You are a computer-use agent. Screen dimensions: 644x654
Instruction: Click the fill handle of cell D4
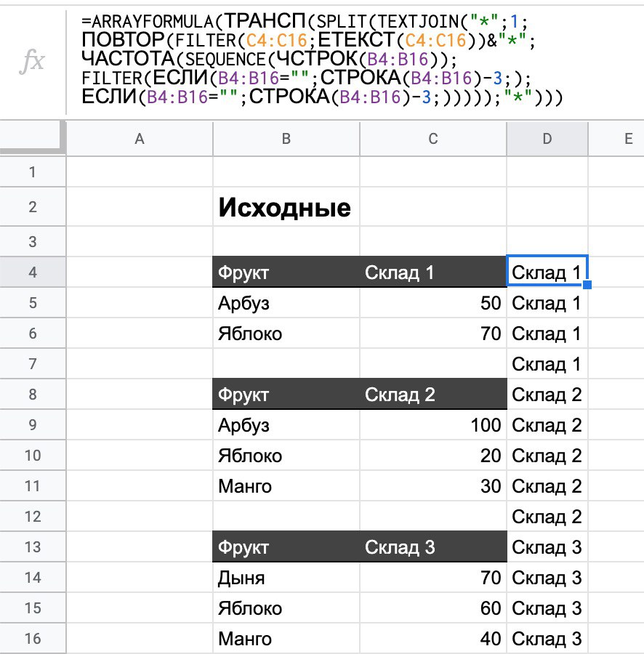[x=587, y=284]
